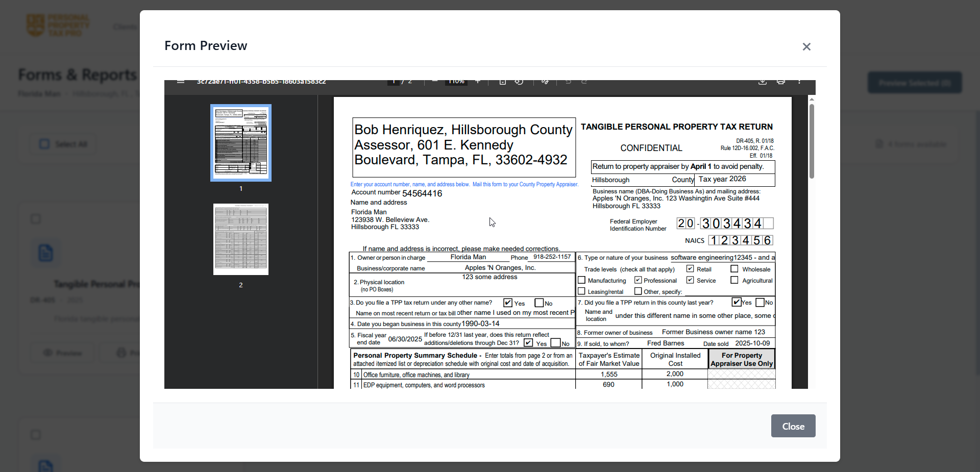Click the phone number 918-252-1157
The width and height of the screenshot is (980, 472).
(552, 257)
